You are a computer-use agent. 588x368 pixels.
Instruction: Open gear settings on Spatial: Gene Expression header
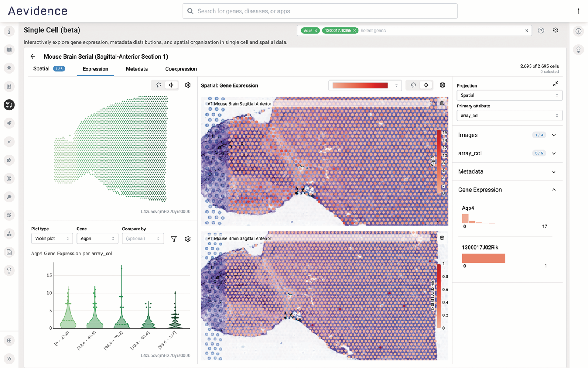[x=442, y=85]
